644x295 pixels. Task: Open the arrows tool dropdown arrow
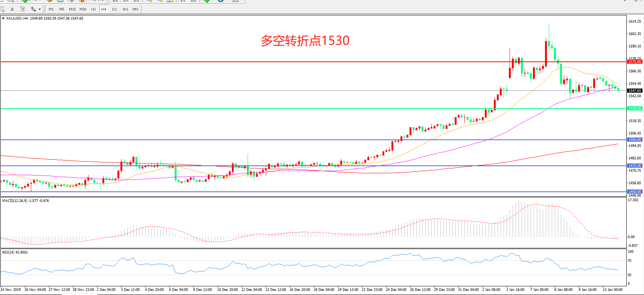click(x=40, y=9)
